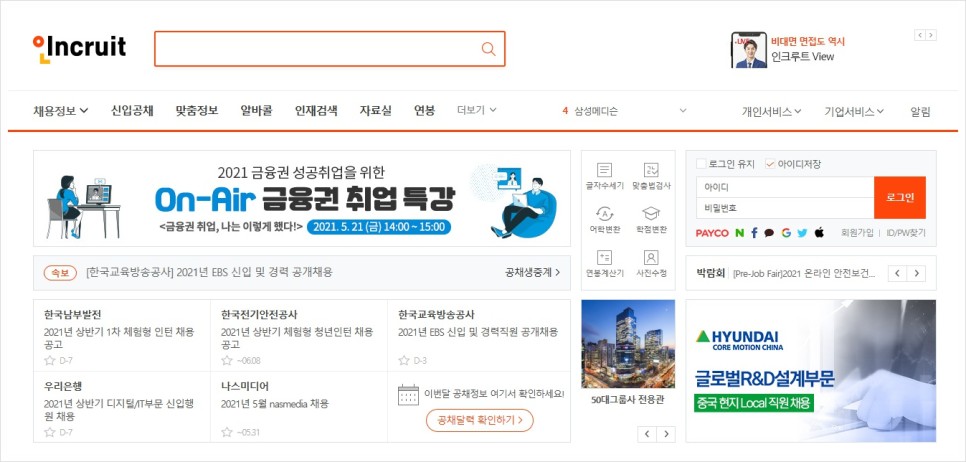Image resolution: width=966 pixels, height=462 pixels.
Task: Open the 글자수세기 character counter tool
Action: point(605,176)
